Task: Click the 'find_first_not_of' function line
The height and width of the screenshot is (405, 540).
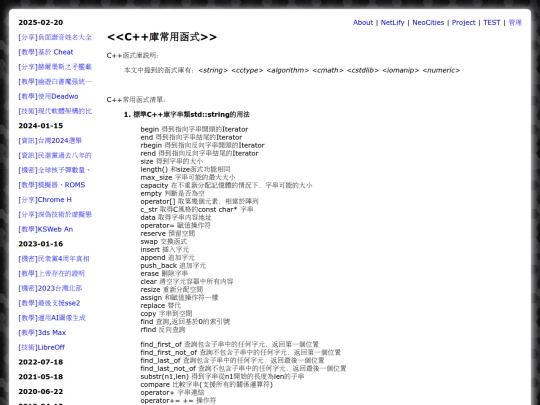Action: tap(241, 353)
